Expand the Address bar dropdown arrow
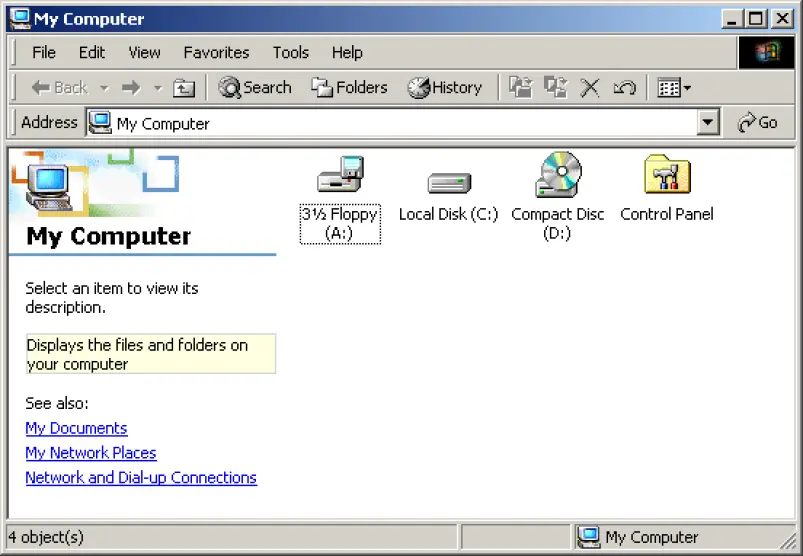 coord(708,122)
